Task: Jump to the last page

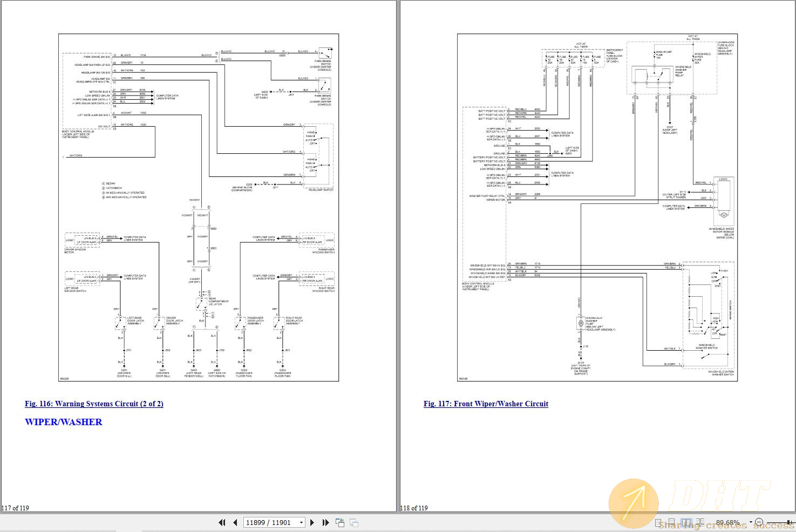Action: (325, 522)
